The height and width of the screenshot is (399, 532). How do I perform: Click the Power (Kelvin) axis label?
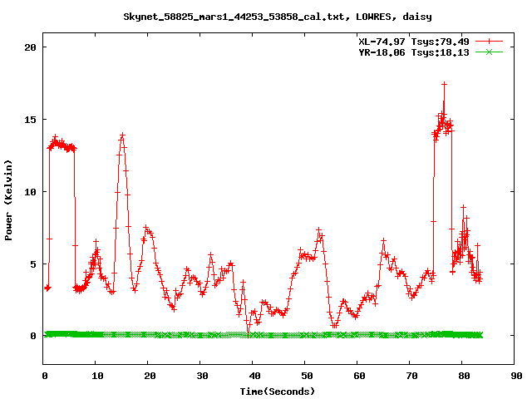8,200
